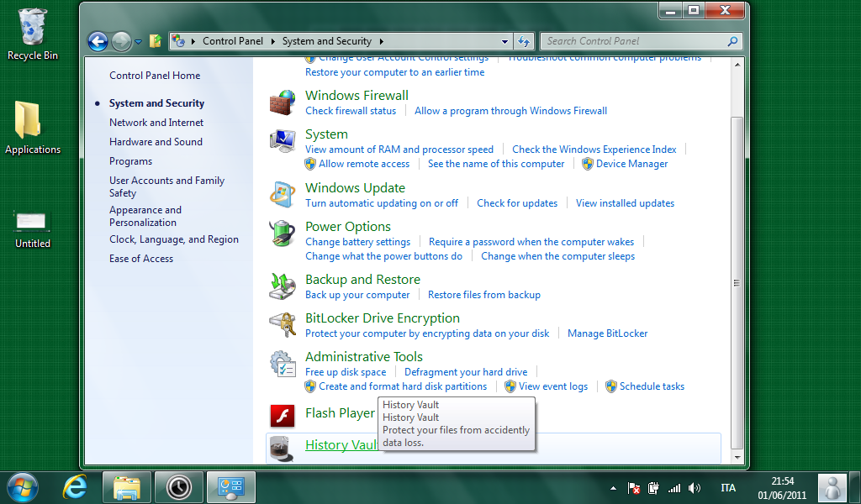The image size is (861, 504).
Task: Open User Accounts and Family Safety
Action: coord(167,186)
